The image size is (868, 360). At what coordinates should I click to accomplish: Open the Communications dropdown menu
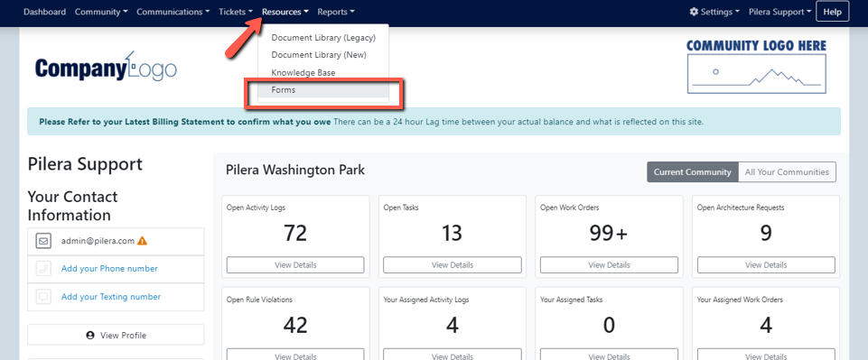pos(173,12)
